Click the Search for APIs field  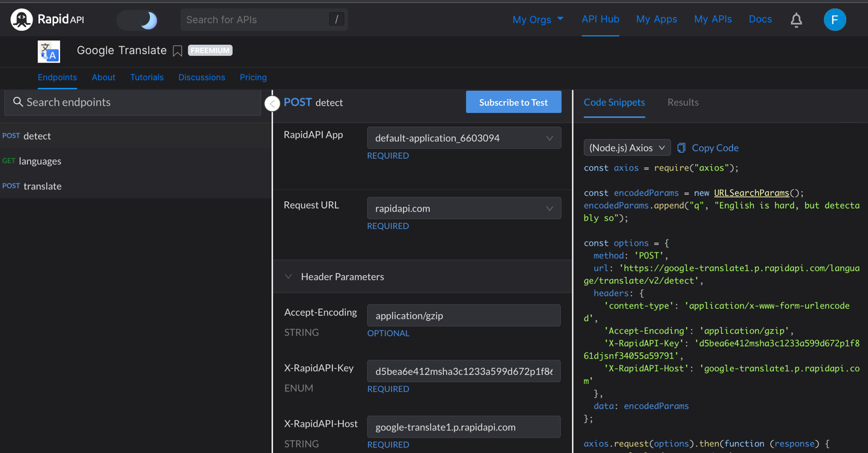point(264,20)
